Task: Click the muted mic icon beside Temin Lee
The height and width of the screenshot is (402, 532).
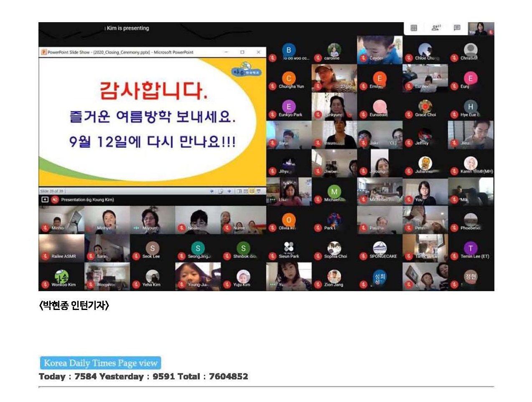Action: click(454, 256)
